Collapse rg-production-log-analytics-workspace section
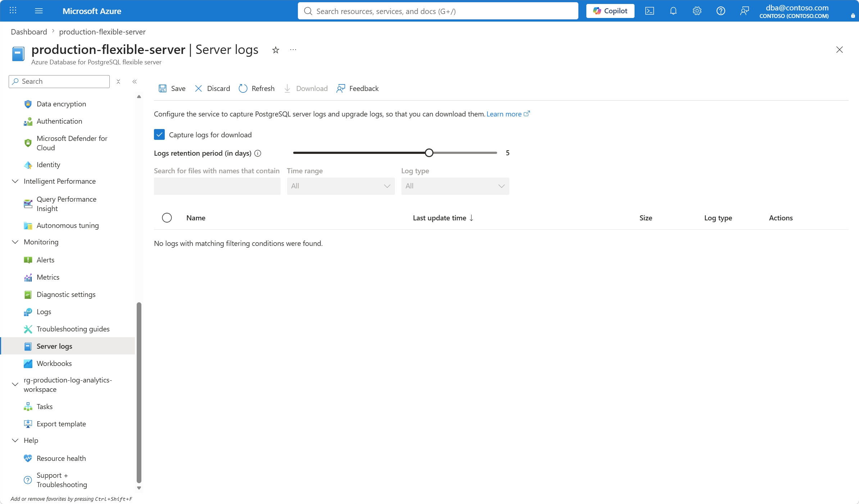The width and height of the screenshot is (859, 504). [15, 384]
